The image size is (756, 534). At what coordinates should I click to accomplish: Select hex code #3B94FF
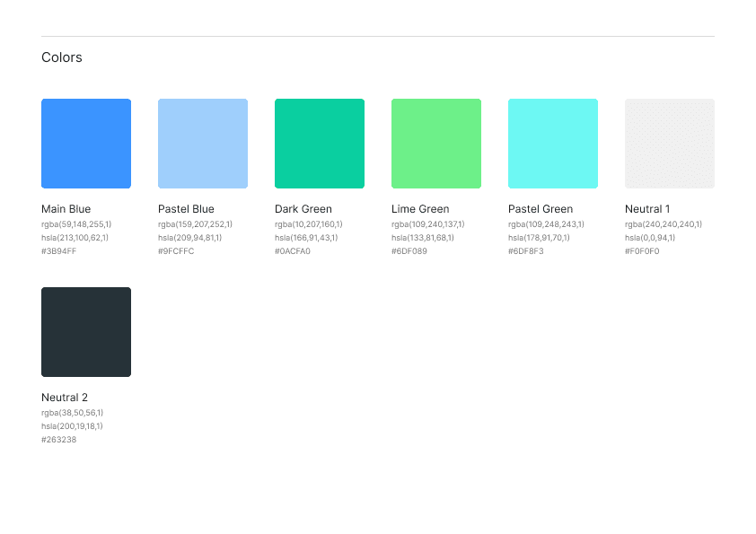[59, 251]
